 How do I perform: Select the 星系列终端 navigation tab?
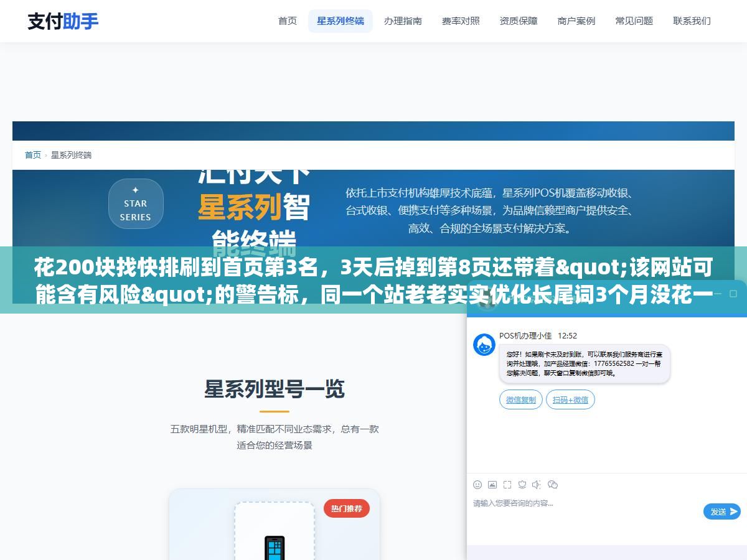[x=341, y=21]
